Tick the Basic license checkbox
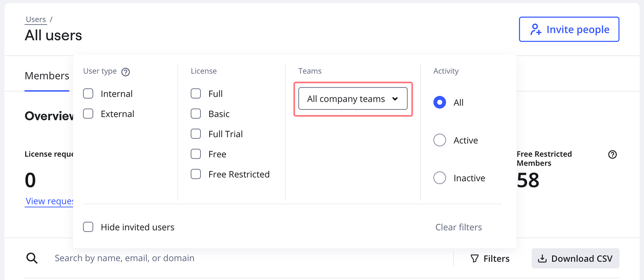 pos(196,114)
